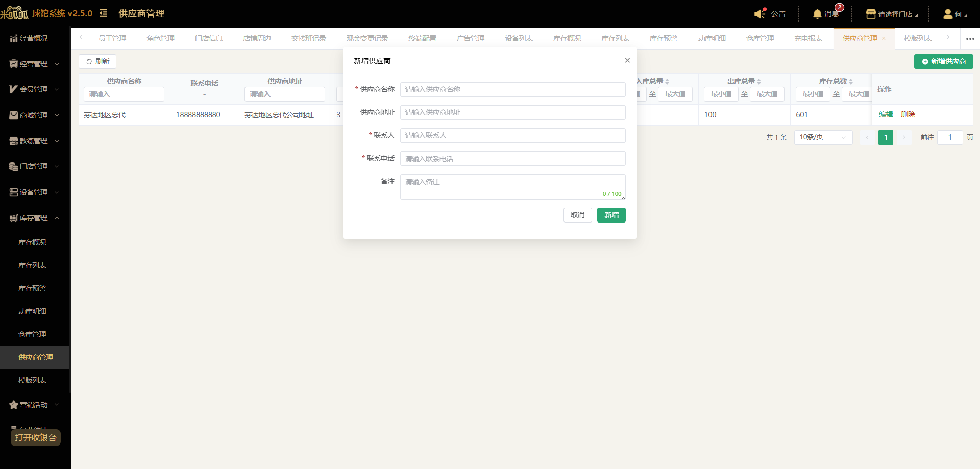The image size is (980, 469).
Task: Open the 公告 announcements speaker icon
Action: [x=760, y=14]
